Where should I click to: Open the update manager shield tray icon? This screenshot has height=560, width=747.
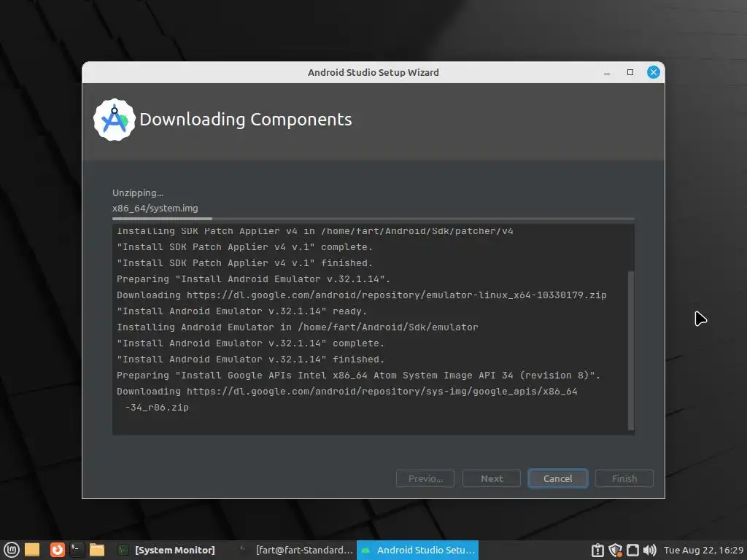[x=615, y=551]
